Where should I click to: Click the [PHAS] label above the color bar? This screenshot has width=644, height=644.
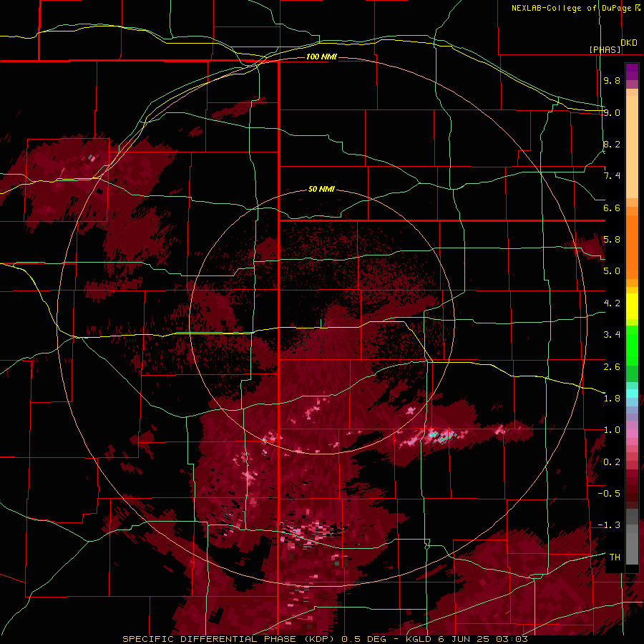pos(605,49)
